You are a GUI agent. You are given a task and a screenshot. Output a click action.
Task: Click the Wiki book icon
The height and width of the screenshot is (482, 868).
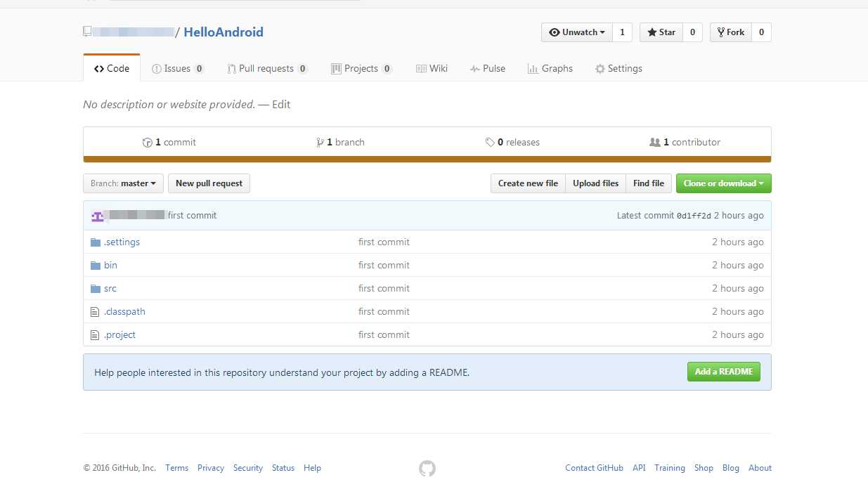tap(421, 69)
